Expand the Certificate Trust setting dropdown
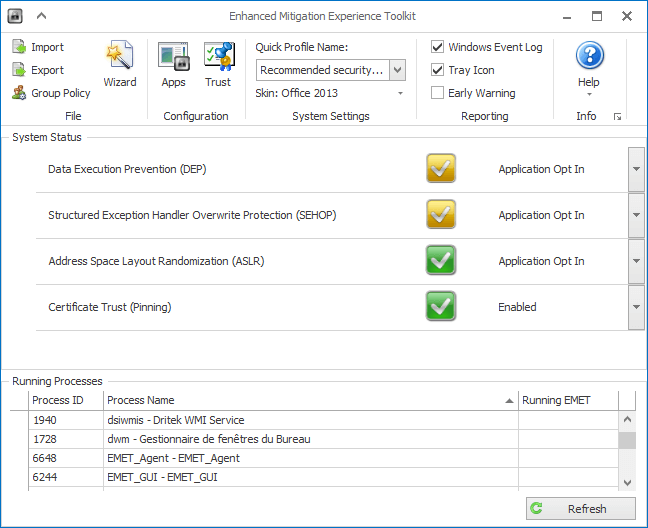648x528 pixels. tap(636, 307)
